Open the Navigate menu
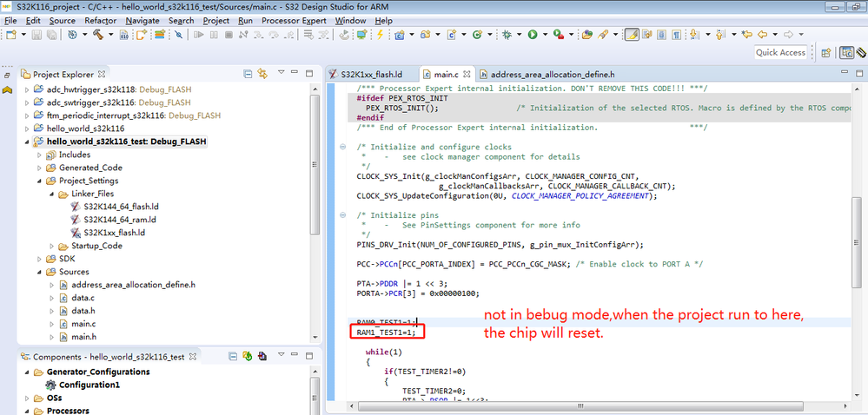 point(142,21)
